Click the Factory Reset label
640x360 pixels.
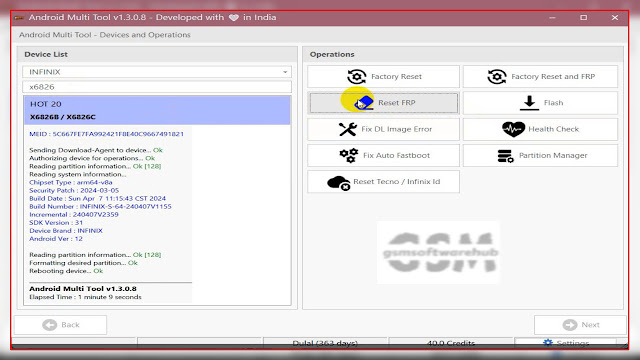396,76
